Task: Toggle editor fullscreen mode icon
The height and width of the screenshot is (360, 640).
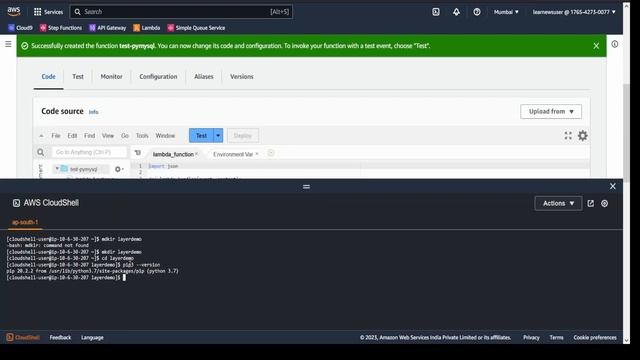Action: 568,136
